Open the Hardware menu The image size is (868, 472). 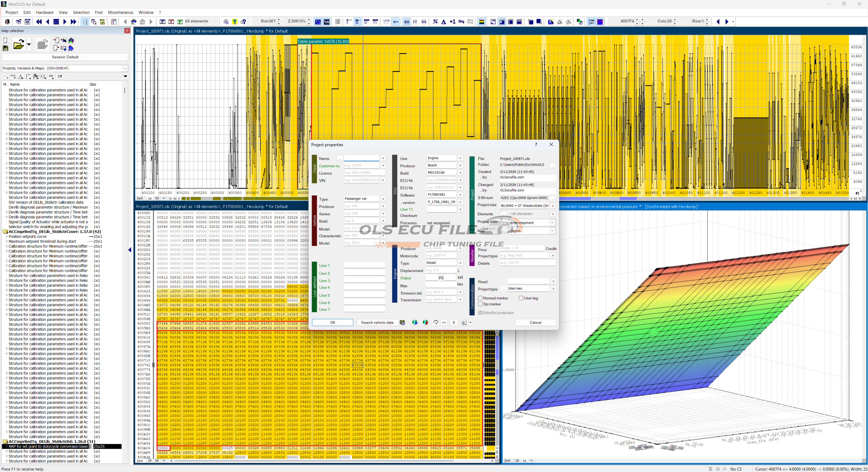[x=44, y=12]
